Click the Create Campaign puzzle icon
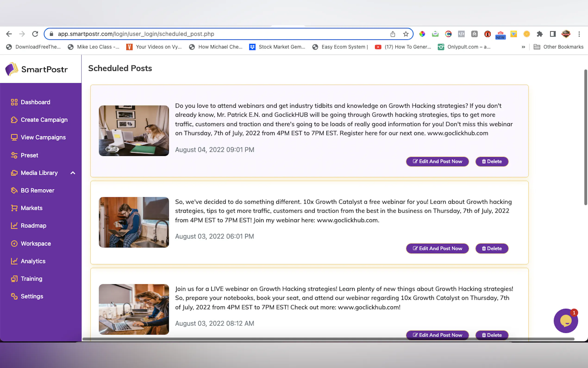 pyautogui.click(x=14, y=120)
